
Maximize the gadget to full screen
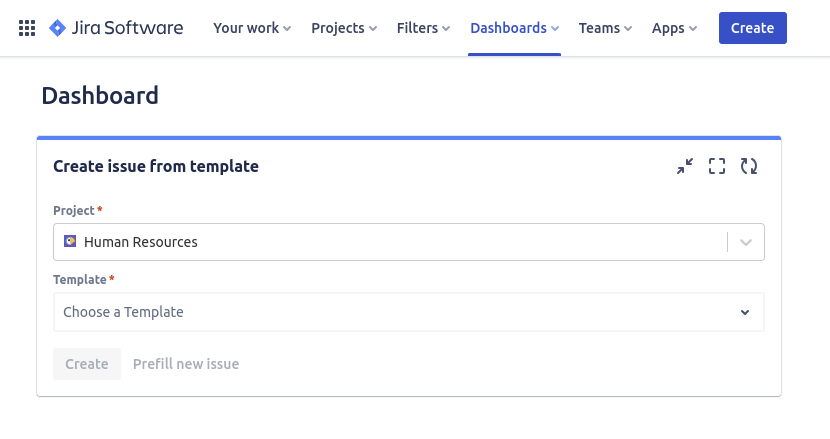(x=717, y=166)
